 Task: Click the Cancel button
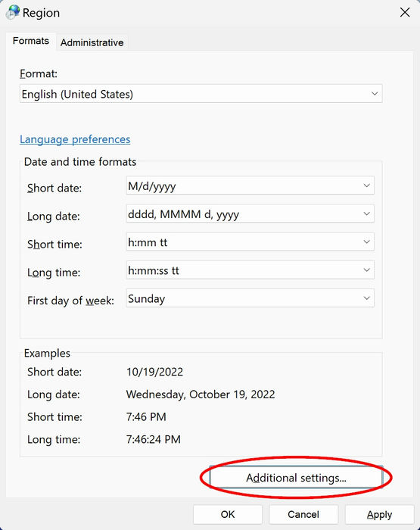pos(303,514)
